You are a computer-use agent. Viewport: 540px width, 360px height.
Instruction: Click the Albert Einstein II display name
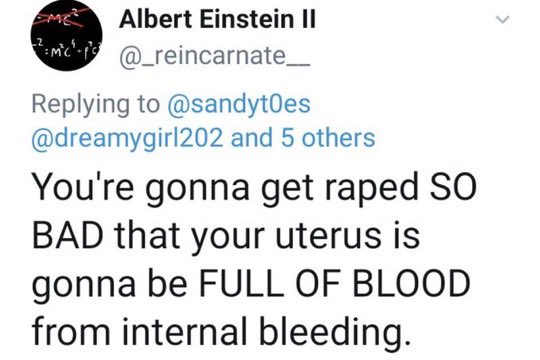217,19
